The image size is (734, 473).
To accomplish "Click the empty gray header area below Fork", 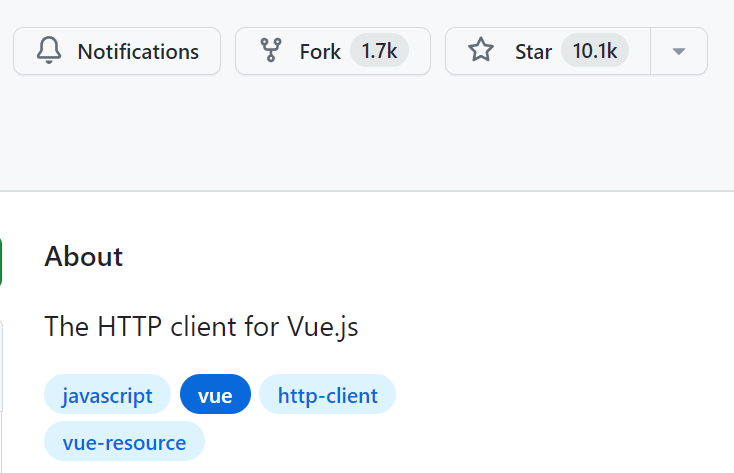I will pyautogui.click(x=333, y=130).
